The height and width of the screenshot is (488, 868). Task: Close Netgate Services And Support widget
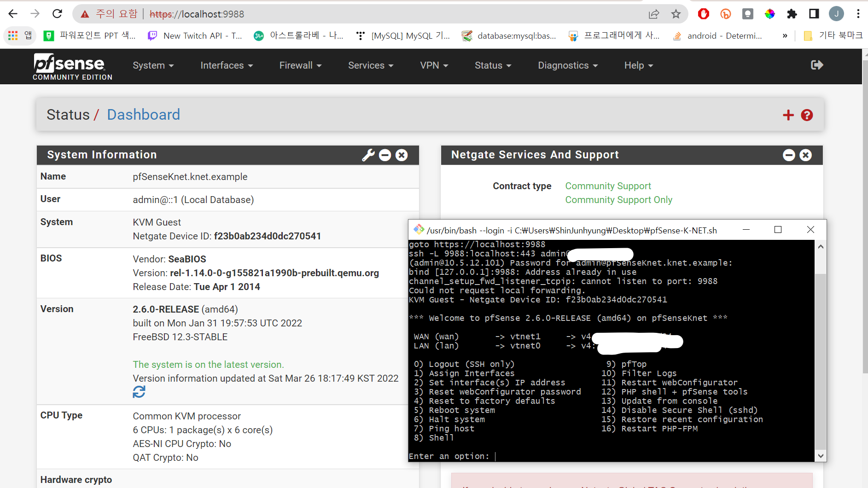click(805, 155)
